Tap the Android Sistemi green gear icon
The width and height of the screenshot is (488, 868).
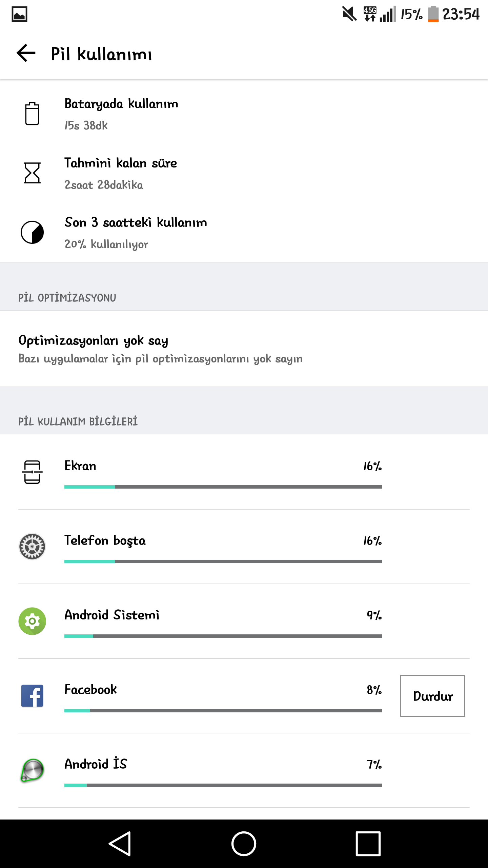(x=32, y=621)
